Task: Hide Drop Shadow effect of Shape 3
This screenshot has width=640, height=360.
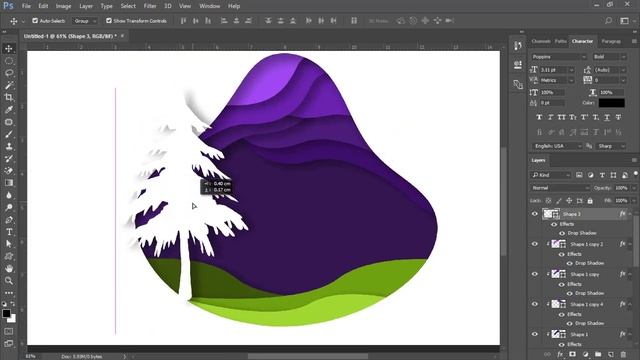Action: click(x=562, y=233)
